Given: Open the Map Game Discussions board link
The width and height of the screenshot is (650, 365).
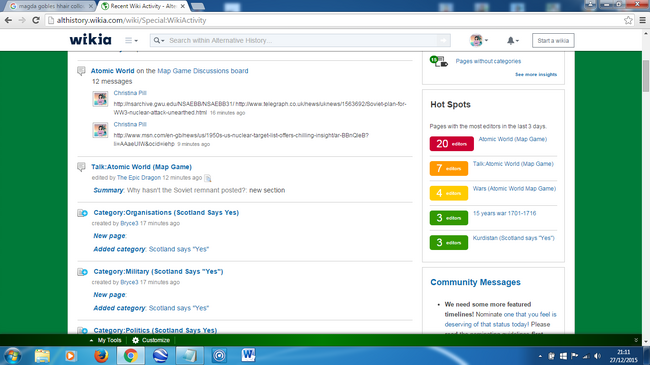Looking at the screenshot, I should tap(203, 71).
